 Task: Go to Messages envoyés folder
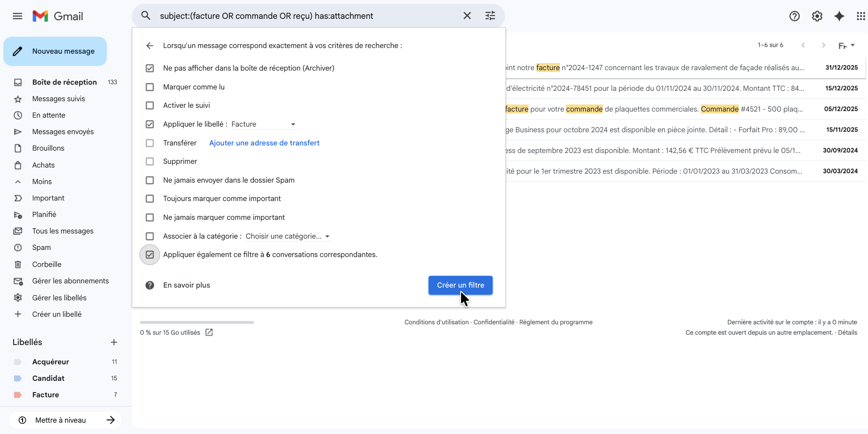click(63, 132)
